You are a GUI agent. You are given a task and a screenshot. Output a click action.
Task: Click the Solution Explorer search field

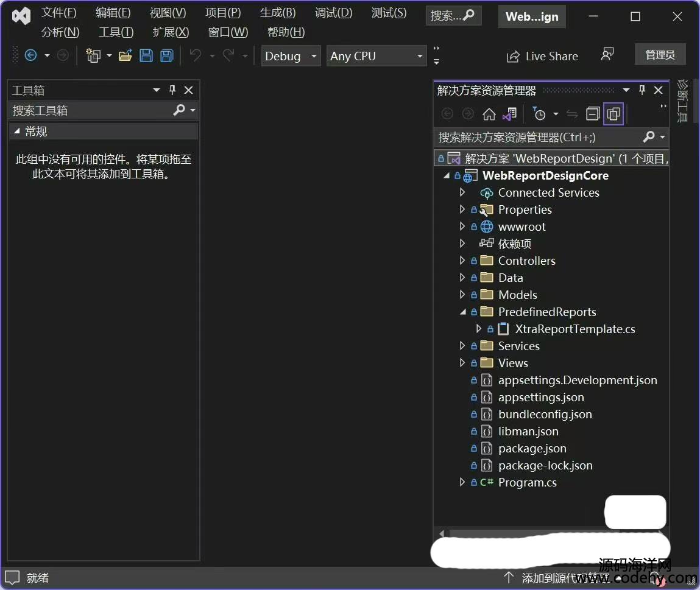point(551,137)
